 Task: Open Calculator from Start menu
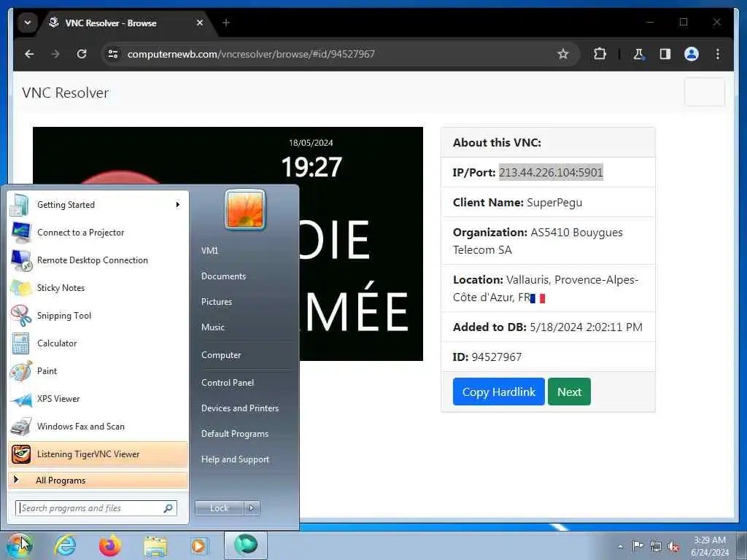click(98, 343)
